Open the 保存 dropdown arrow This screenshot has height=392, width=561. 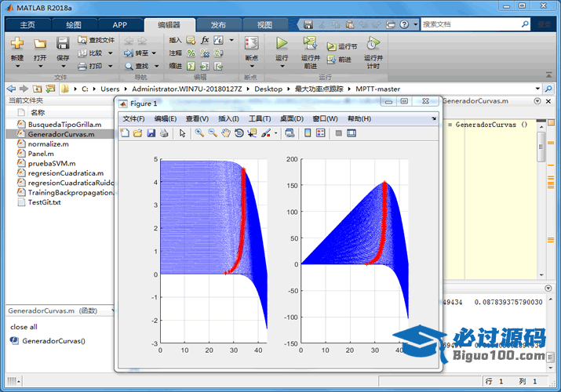(63, 66)
